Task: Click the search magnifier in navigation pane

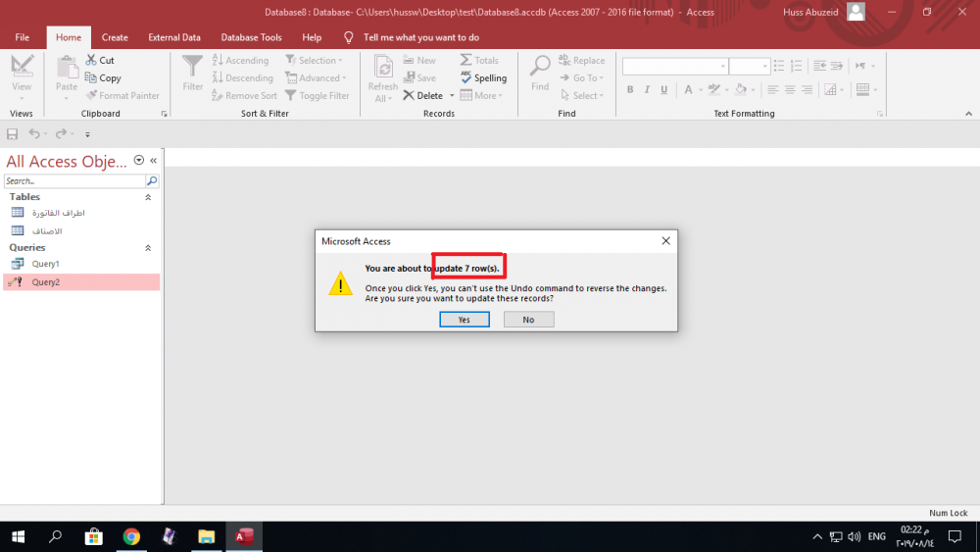Action: tap(152, 180)
